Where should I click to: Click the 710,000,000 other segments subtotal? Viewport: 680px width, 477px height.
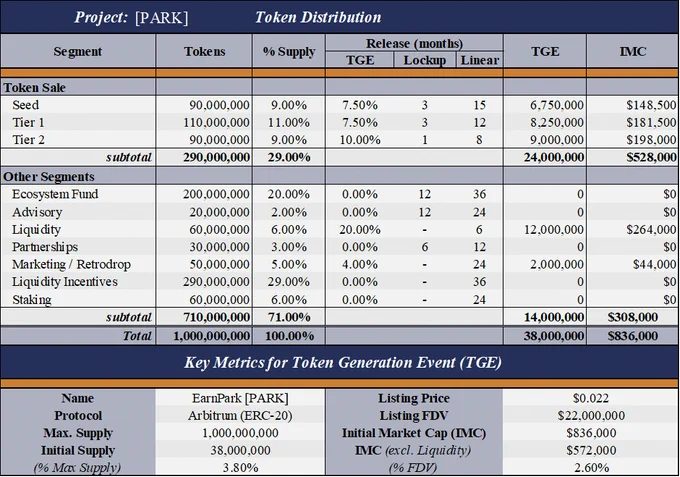pos(216,317)
